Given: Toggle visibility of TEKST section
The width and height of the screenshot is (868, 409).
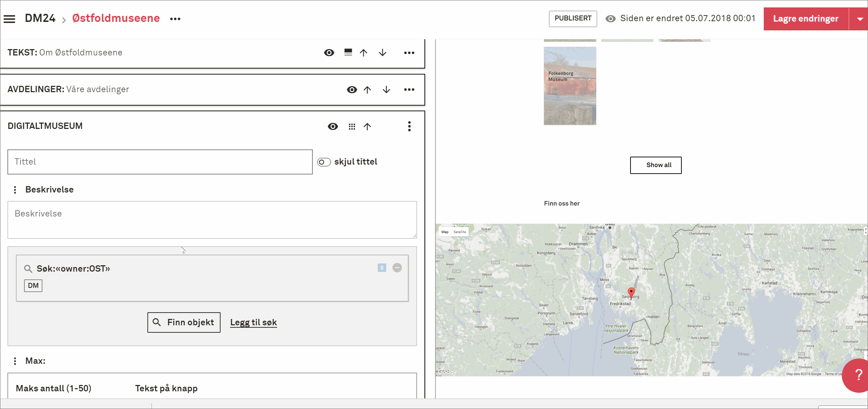Looking at the screenshot, I should tap(329, 53).
